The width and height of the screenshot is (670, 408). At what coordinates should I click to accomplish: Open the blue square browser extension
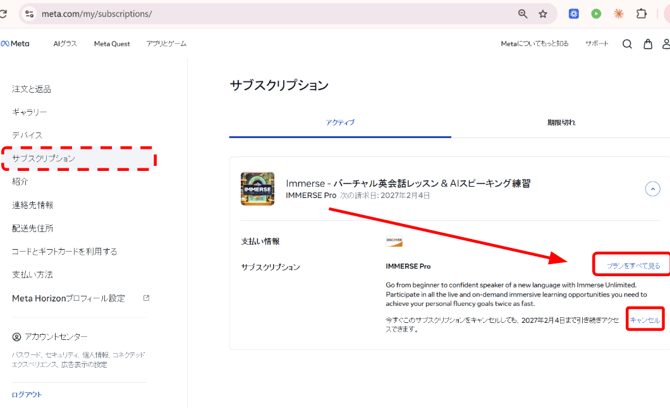[x=573, y=14]
